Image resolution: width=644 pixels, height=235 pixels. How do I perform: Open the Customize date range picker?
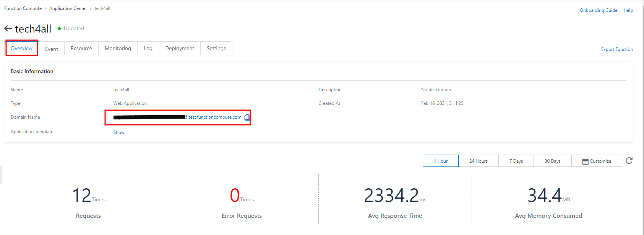coord(597,161)
